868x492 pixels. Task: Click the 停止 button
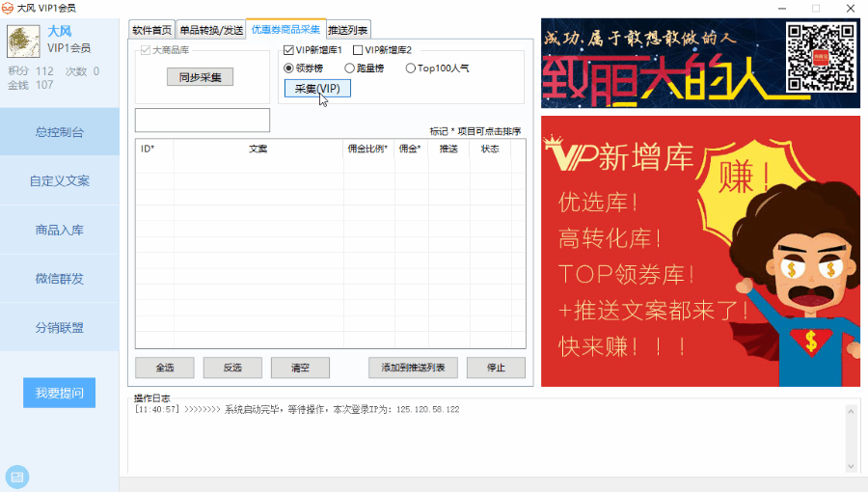click(x=496, y=368)
